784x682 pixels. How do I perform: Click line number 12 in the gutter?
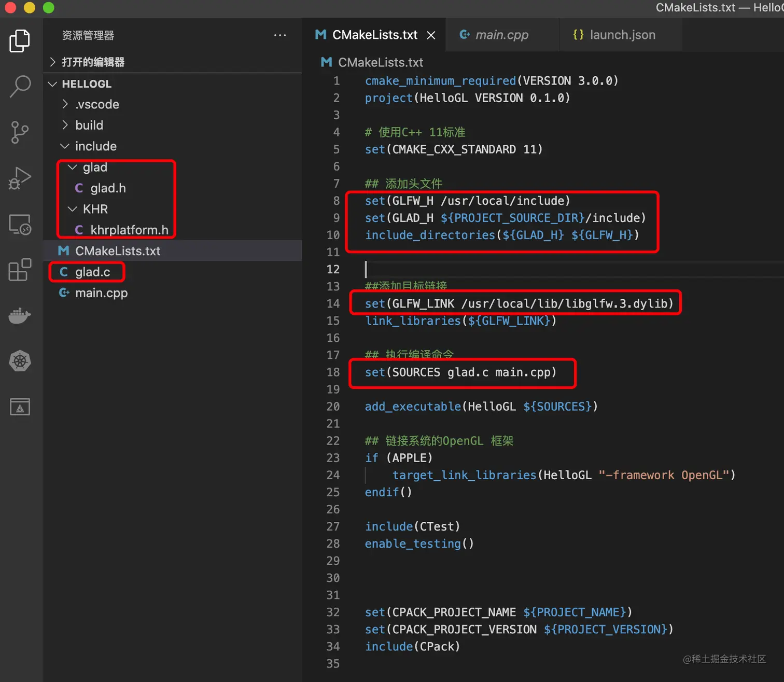coord(333,269)
